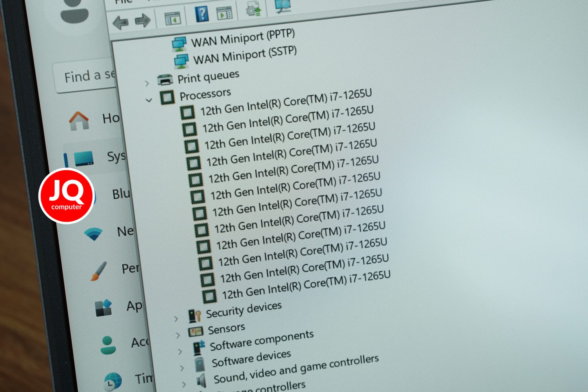This screenshot has width=588, height=392.
Task: Click the Accounts person icon in Settings sidebar
Action: [x=108, y=345]
